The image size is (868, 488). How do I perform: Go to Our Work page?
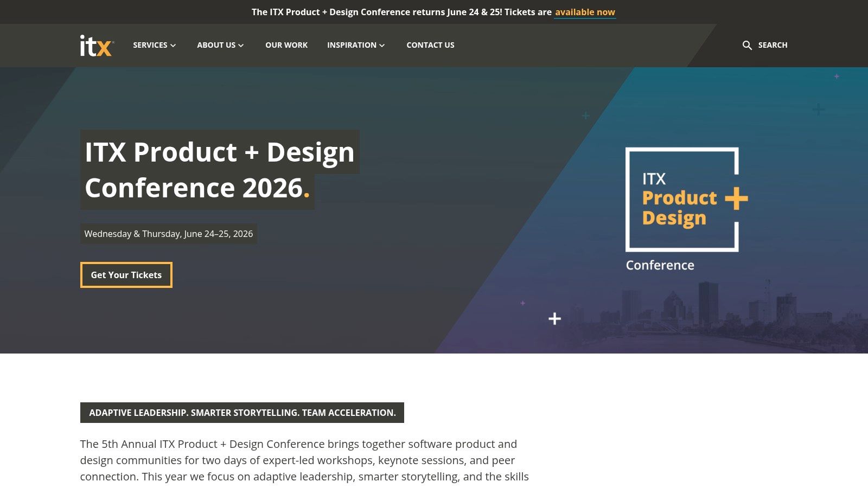286,45
